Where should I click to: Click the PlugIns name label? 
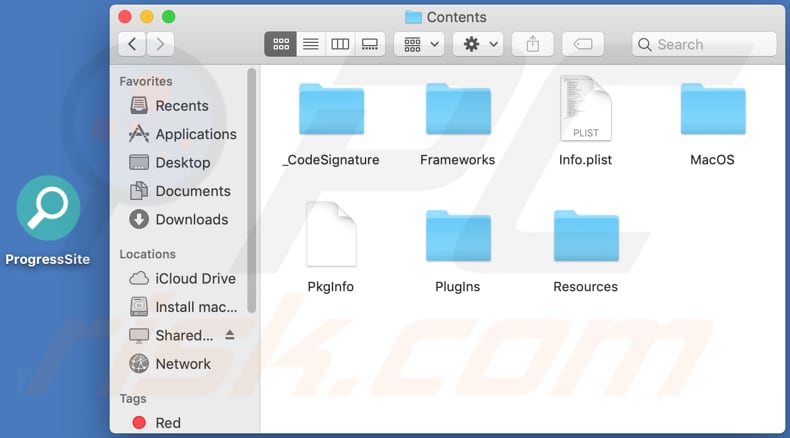457,287
